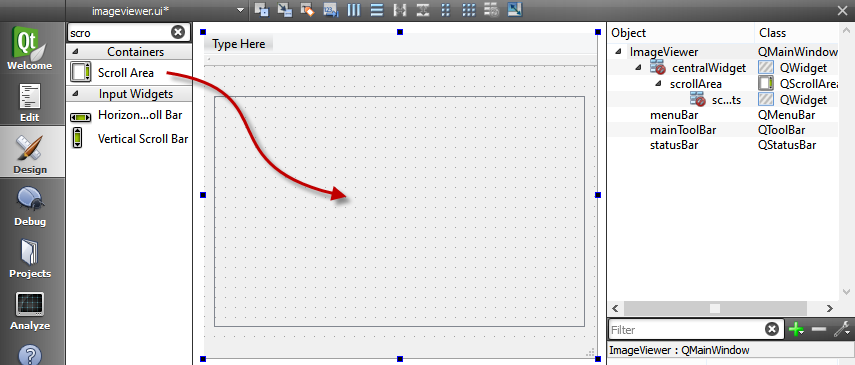Collapse the Input Widgets category
The image size is (855, 365).
point(75,94)
